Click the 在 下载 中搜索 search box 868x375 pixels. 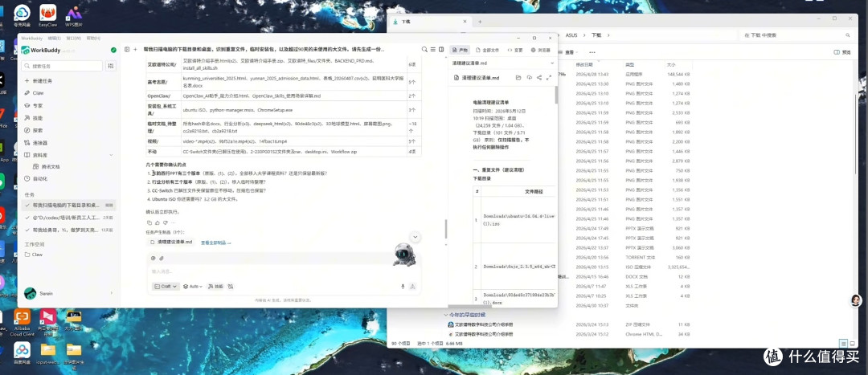coord(796,35)
